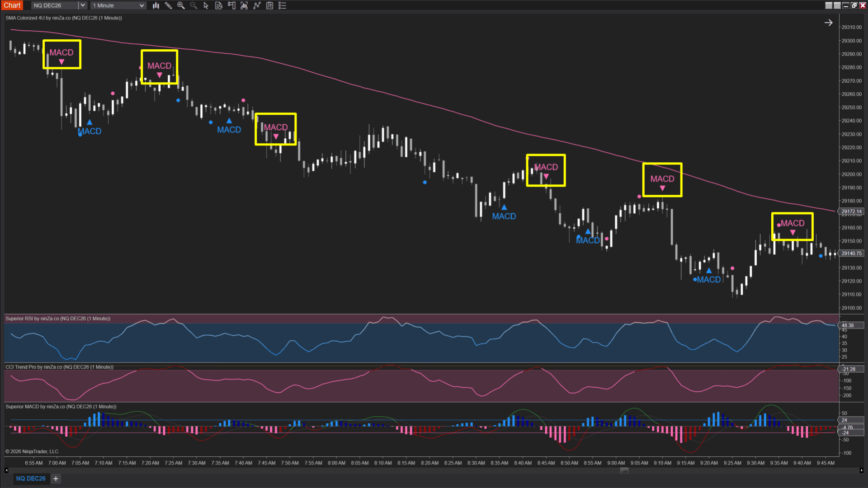Image resolution: width=868 pixels, height=488 pixels.
Task: Click the NQ DEC26 instrument selector field
Action: [55, 5]
